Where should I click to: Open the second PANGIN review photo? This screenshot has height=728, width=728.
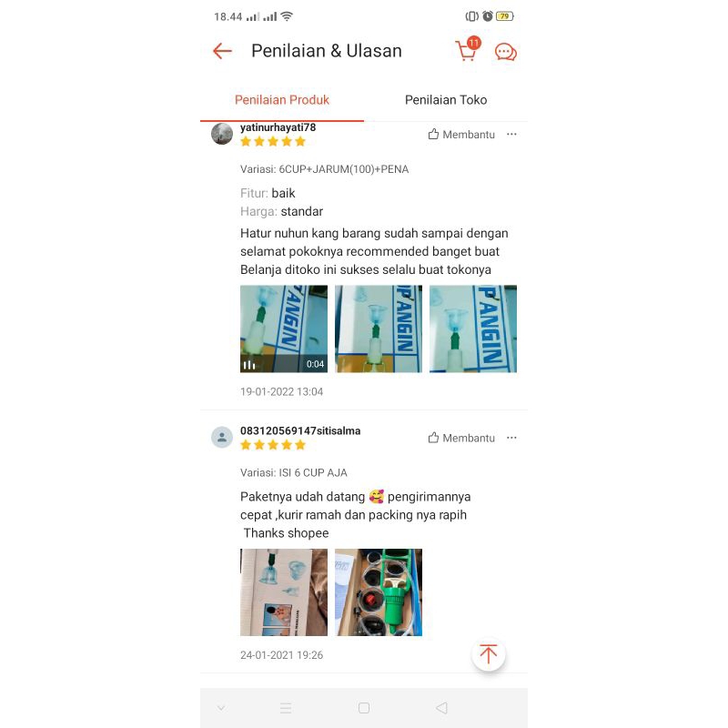tap(379, 329)
